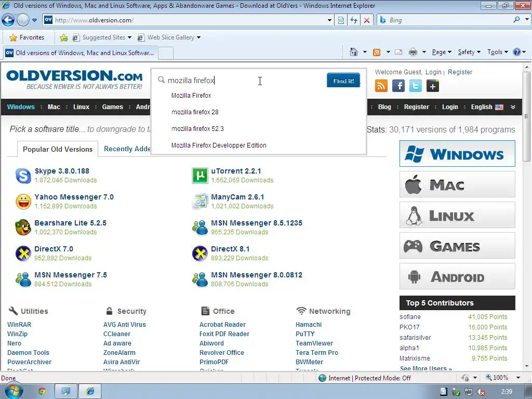Open the English language selector
Image resolution: width=532 pixels, height=399 pixels.
point(487,107)
